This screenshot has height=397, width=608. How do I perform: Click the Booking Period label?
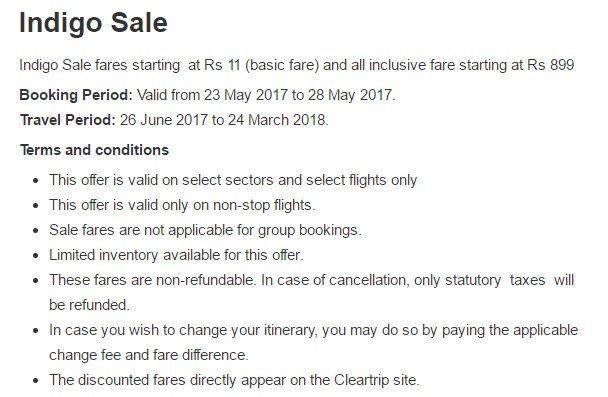76,95
